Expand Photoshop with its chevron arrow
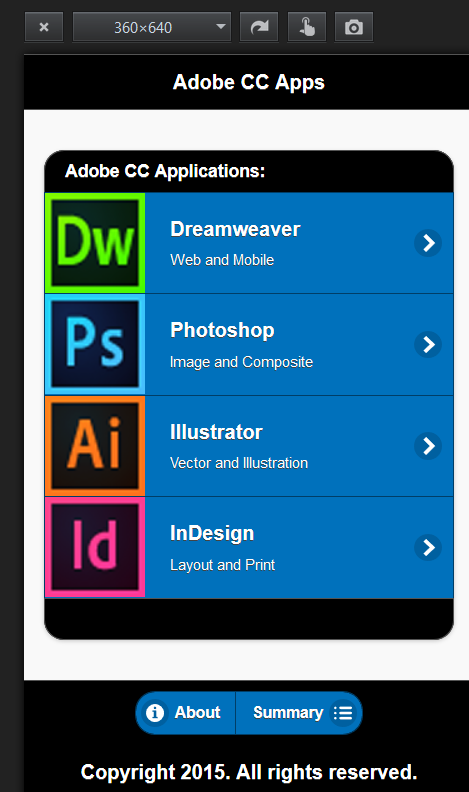This screenshot has height=792, width=469. [428, 344]
